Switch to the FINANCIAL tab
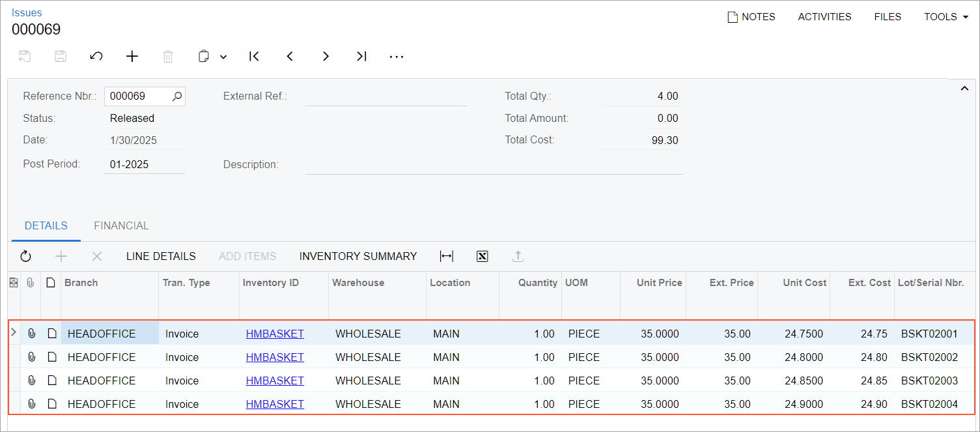980x432 pixels. pyautogui.click(x=121, y=225)
